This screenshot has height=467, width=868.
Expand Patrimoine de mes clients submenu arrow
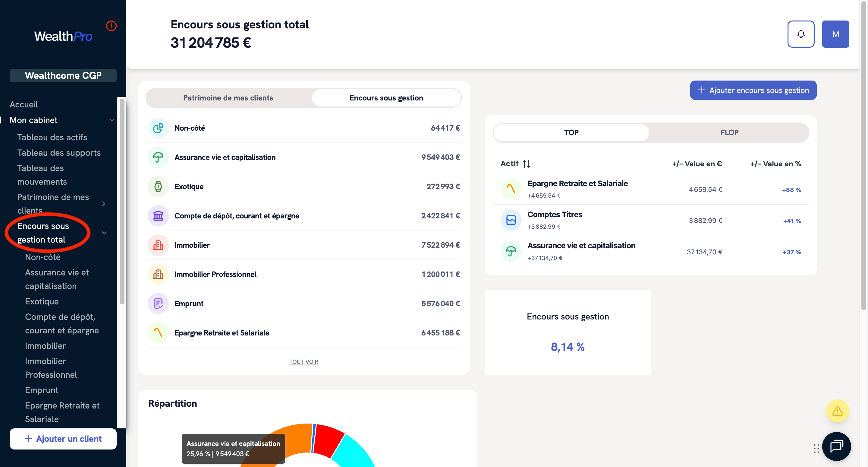104,204
